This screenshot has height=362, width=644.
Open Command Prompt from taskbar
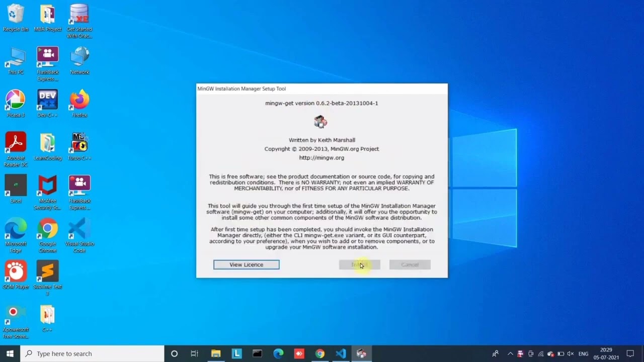[257, 353]
